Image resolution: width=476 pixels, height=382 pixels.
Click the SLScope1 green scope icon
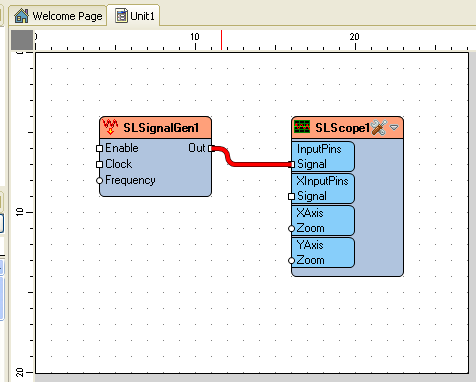(x=302, y=127)
